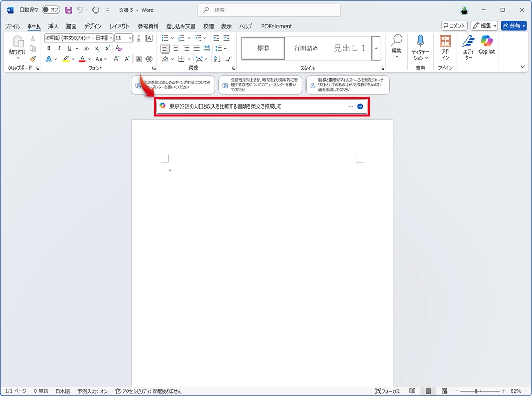Sort content with the A-Z sort icon
Image resolution: width=532 pixels, height=396 pixels.
(x=217, y=59)
